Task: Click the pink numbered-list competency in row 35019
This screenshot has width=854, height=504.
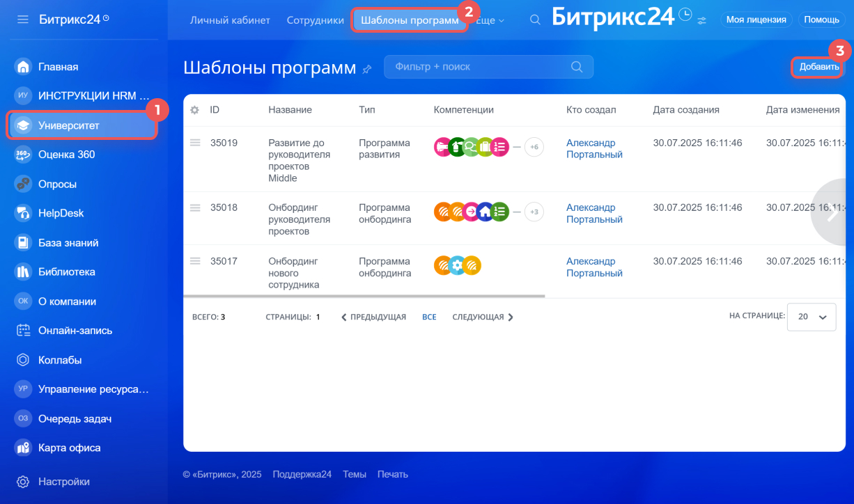Action: (x=500, y=147)
